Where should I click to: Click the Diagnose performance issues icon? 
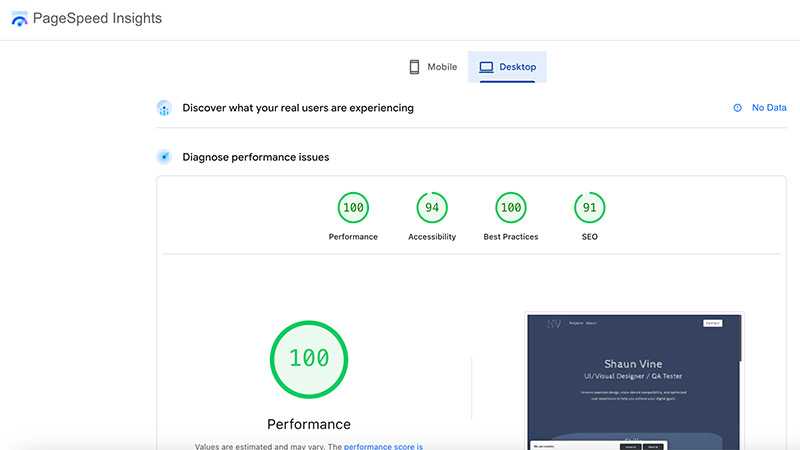click(164, 157)
